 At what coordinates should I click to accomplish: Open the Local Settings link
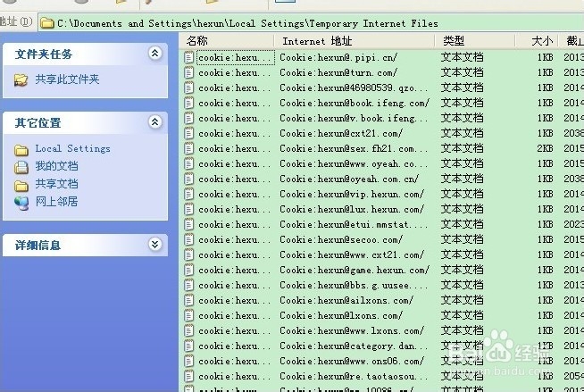[72, 148]
